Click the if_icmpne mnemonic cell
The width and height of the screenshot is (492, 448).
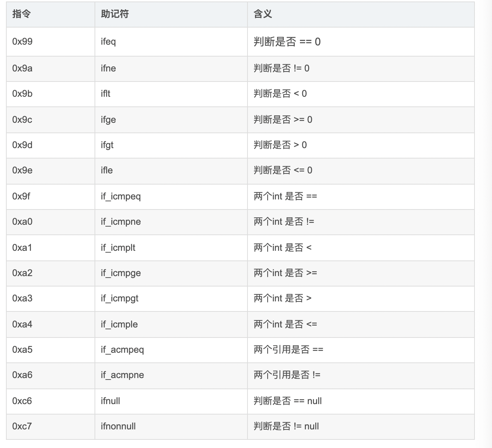click(171, 222)
